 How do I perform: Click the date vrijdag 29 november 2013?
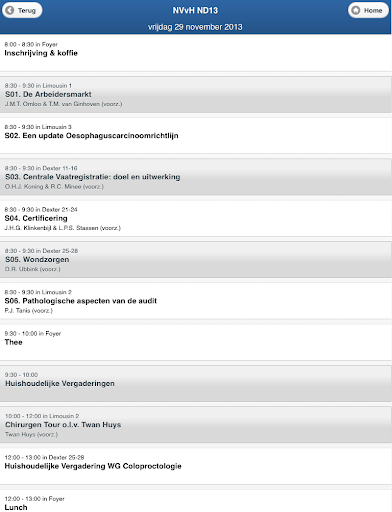click(195, 27)
